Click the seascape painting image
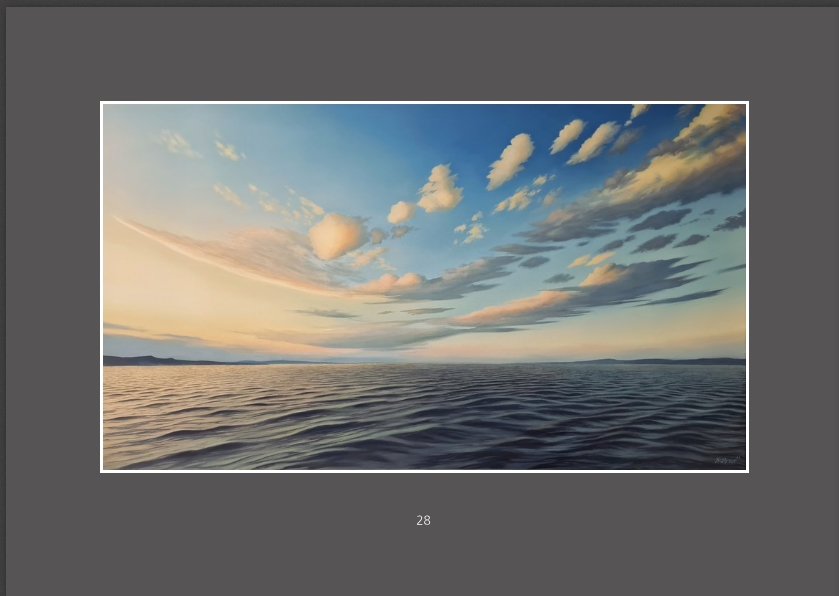 [x=424, y=287]
